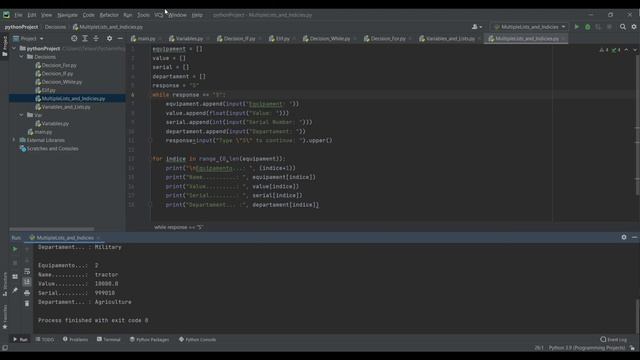Toggle soft-wrap in Run console
This screenshot has height=360, width=640.
tap(27, 271)
